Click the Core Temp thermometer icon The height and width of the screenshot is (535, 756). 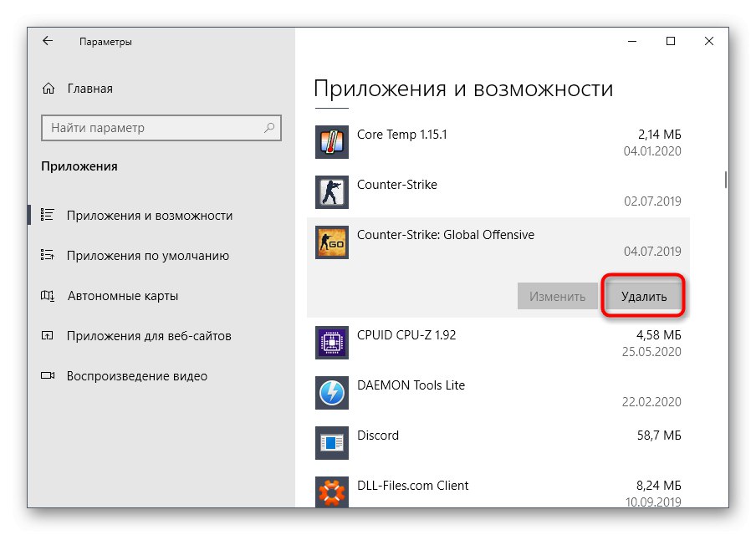(332, 142)
